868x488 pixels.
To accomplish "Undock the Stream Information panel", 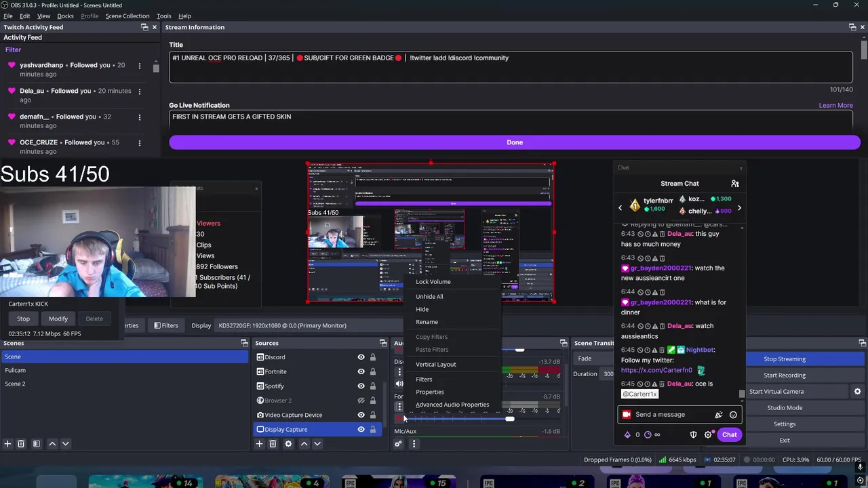I will (852, 27).
